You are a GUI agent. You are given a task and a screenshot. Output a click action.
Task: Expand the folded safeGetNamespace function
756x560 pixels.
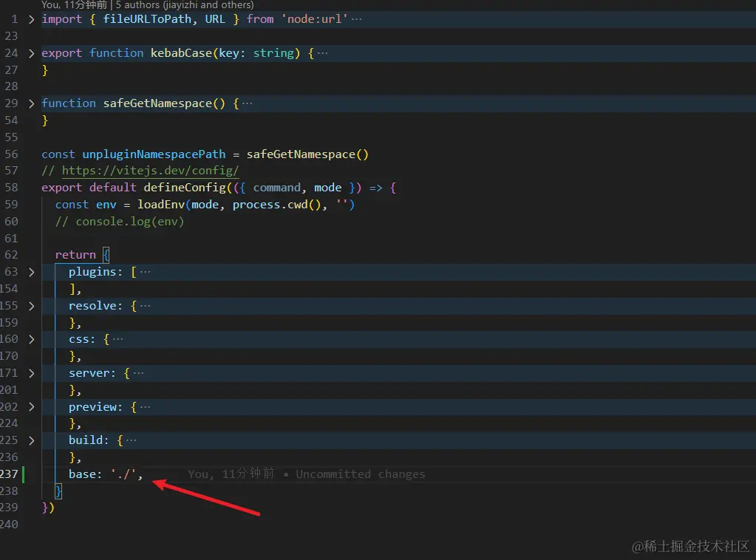tap(31, 103)
